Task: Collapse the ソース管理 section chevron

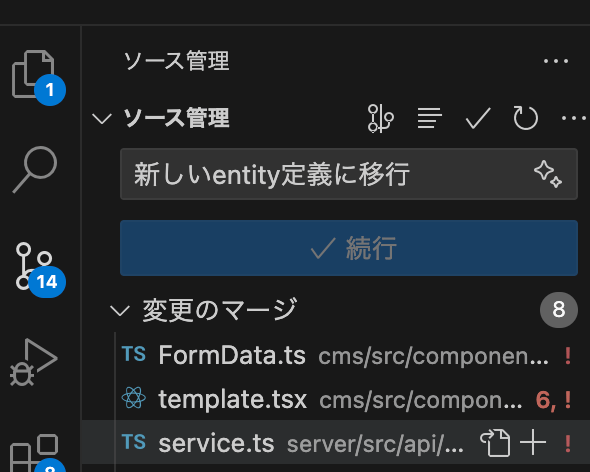Action: [x=102, y=119]
